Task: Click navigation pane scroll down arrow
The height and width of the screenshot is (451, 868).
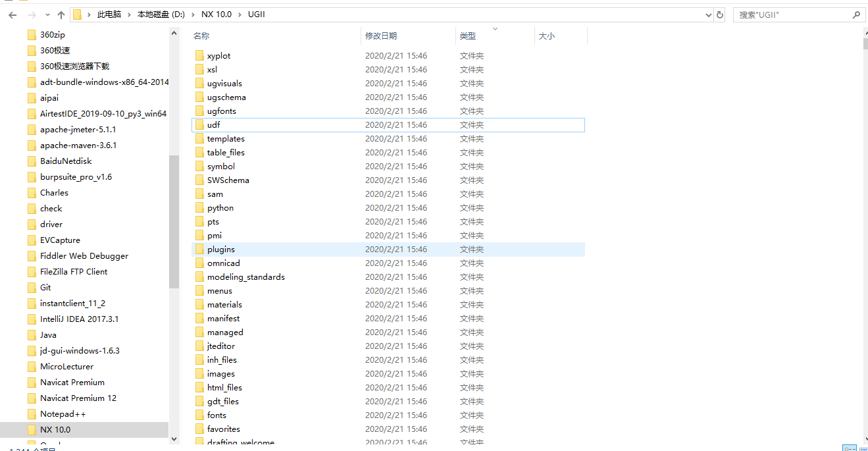Action: coord(174,438)
